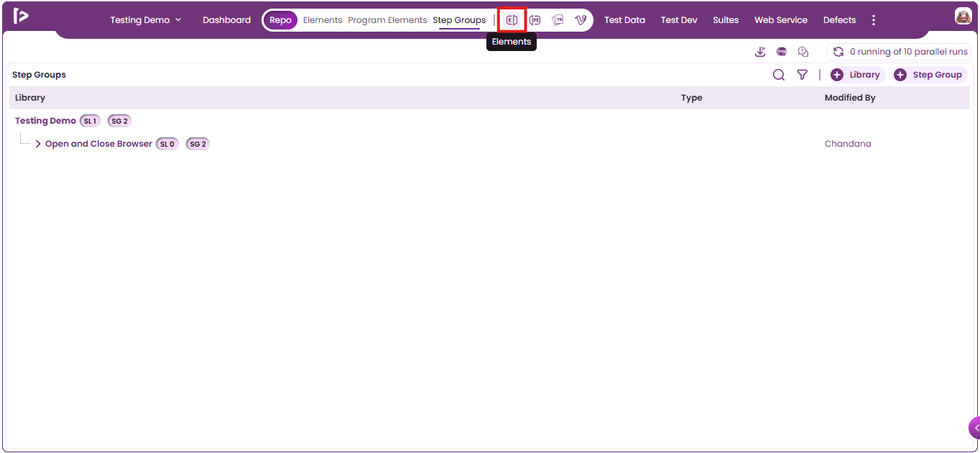980x453 pixels.
Task: Click the Elements (E) icon in Repo bar
Action: click(512, 20)
